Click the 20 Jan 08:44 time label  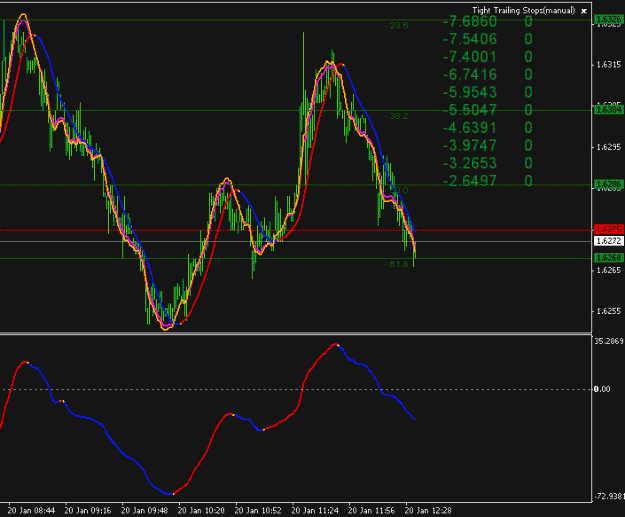click(x=31, y=511)
